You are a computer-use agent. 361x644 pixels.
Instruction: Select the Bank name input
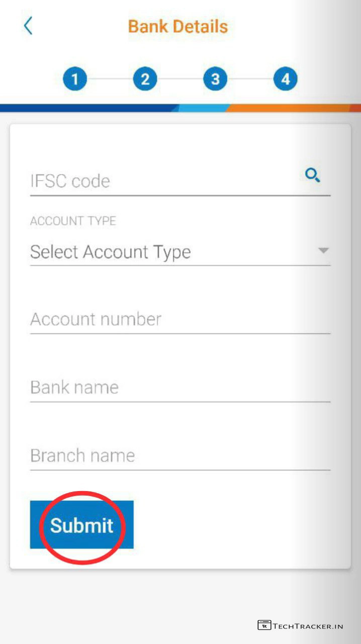180,387
